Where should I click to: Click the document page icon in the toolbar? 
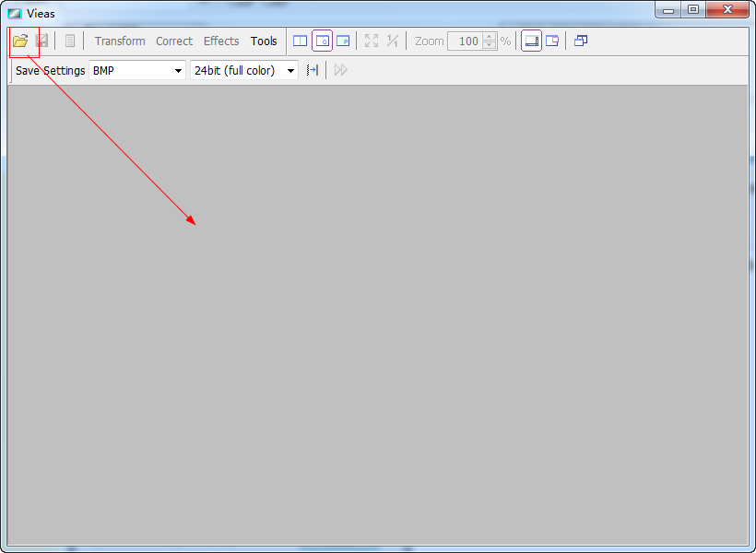[x=70, y=41]
